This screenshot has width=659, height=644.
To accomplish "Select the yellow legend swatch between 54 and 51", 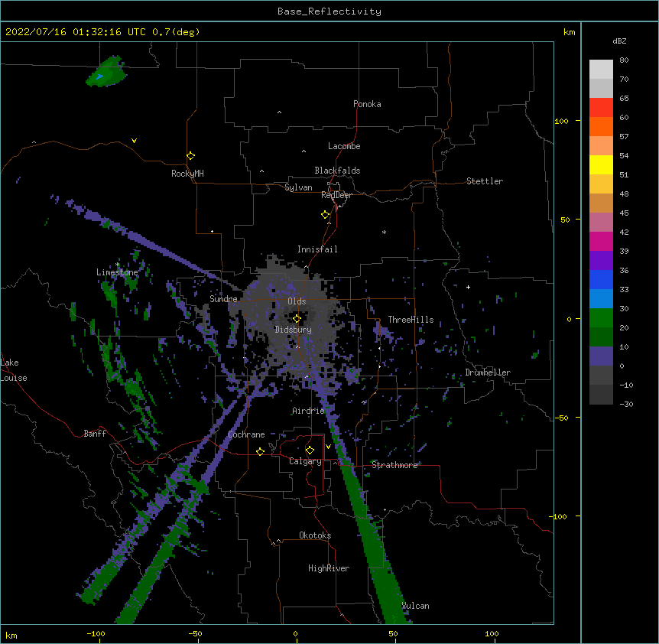I will (x=601, y=164).
